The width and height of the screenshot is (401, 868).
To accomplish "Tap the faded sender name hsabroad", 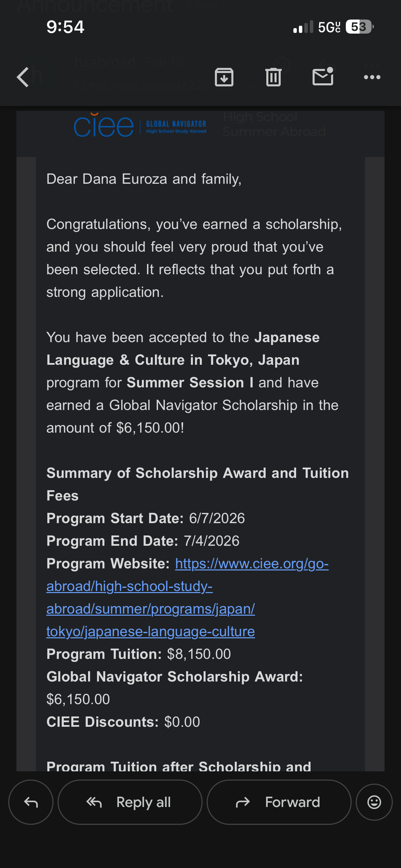I will pyautogui.click(x=105, y=62).
